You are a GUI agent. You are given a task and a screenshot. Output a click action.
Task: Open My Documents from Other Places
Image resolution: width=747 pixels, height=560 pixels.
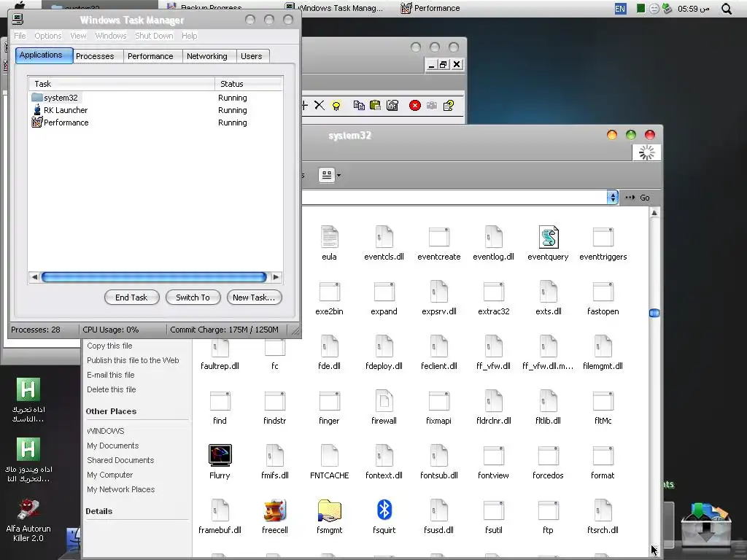coord(113,446)
